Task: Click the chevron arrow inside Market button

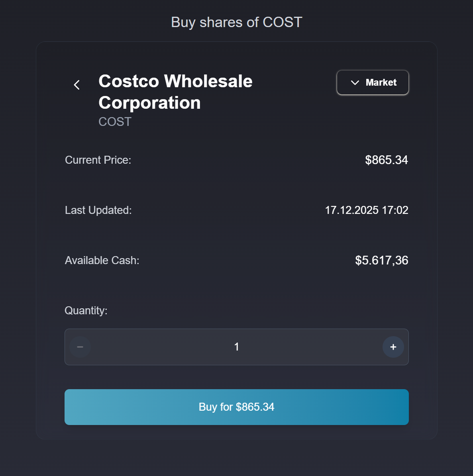Action: coord(355,83)
